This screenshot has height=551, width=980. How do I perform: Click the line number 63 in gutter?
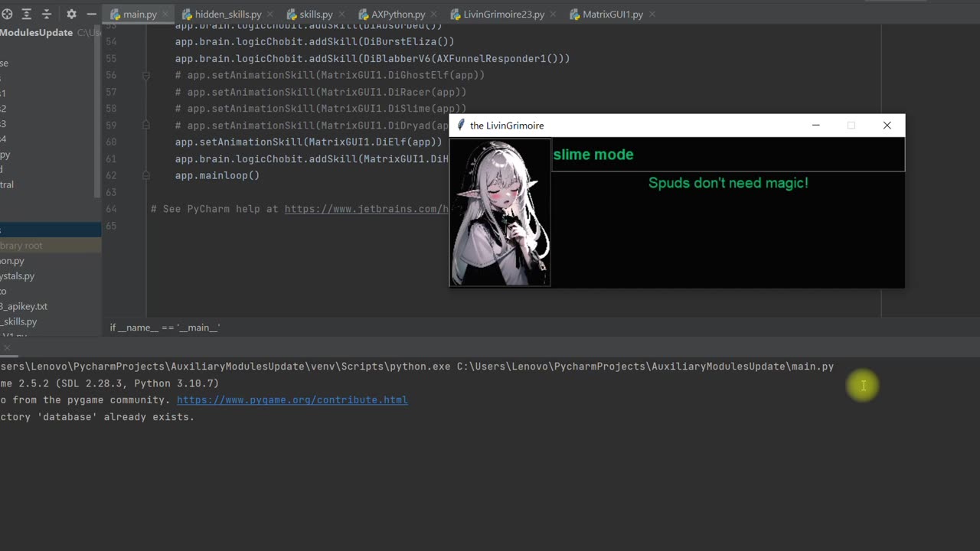pyautogui.click(x=111, y=193)
